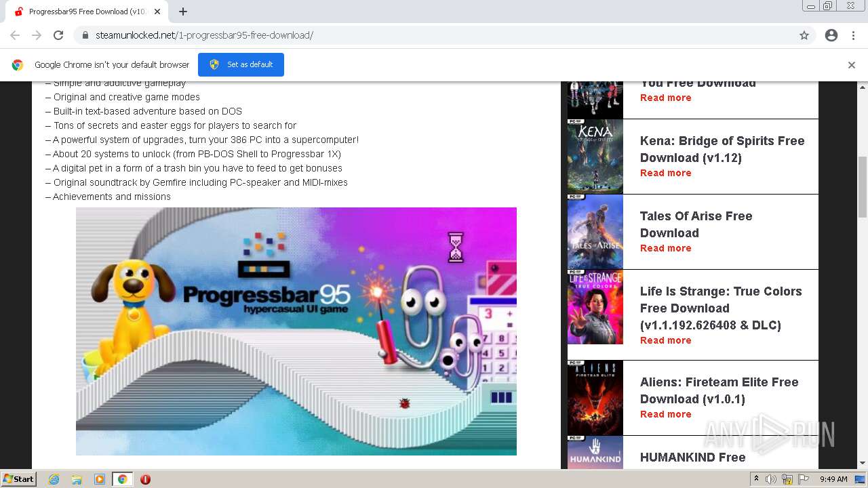Go back to previous page
The height and width of the screenshot is (488, 868).
[15, 35]
